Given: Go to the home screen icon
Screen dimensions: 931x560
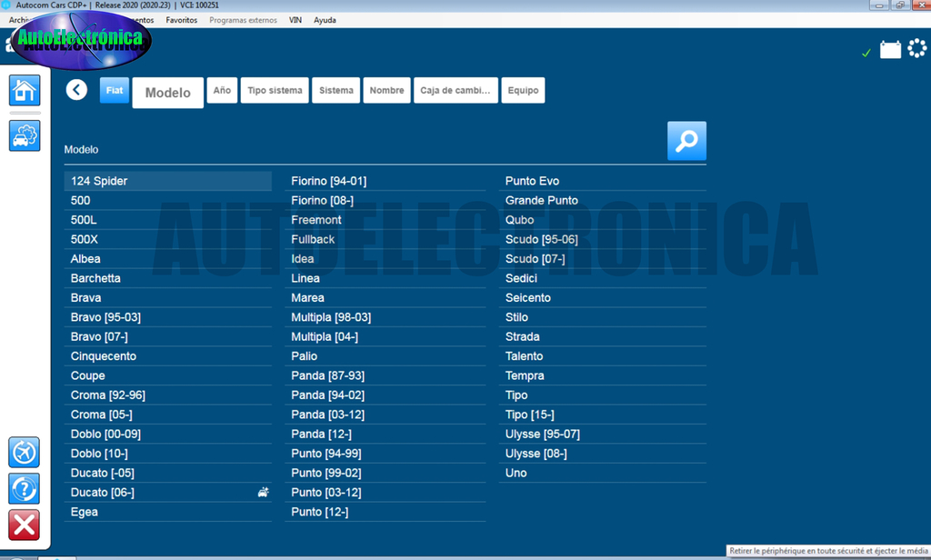Looking at the screenshot, I should click(x=25, y=90).
